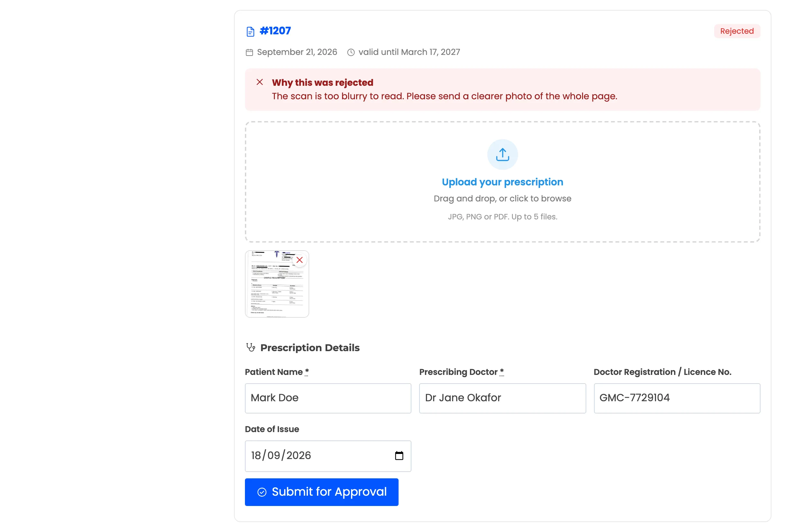The height and width of the screenshot is (532, 792).
Task: Submit for Approval
Action: point(321,492)
